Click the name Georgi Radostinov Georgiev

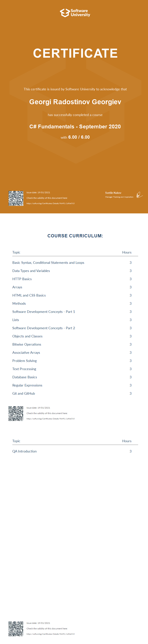[x=75, y=102]
